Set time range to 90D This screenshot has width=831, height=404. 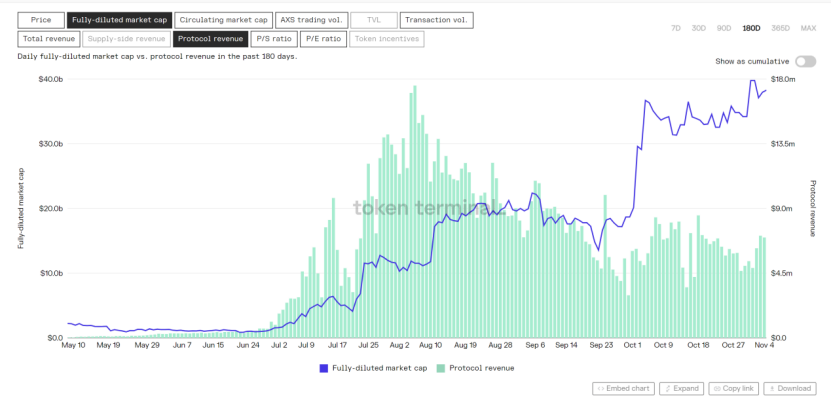(724, 28)
